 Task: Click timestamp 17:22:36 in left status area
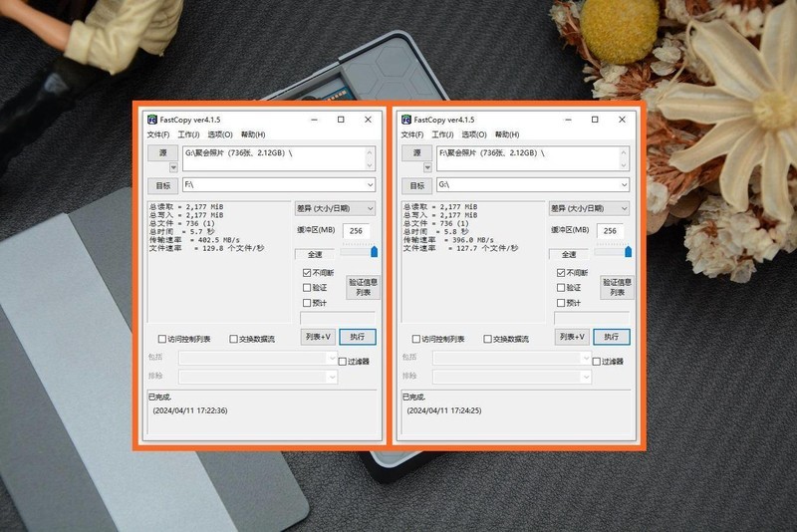point(190,410)
